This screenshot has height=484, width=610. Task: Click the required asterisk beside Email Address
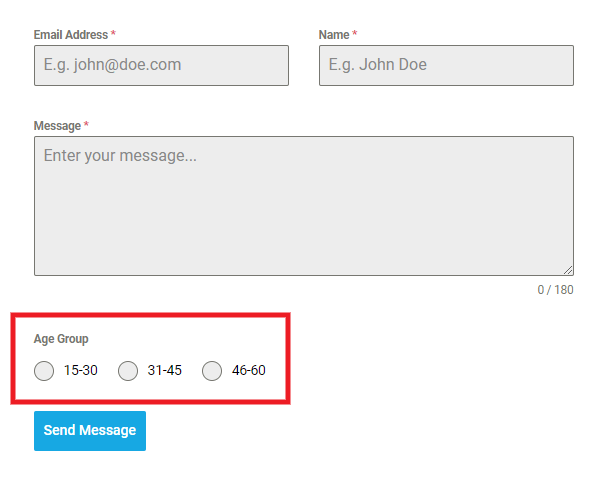(x=113, y=33)
